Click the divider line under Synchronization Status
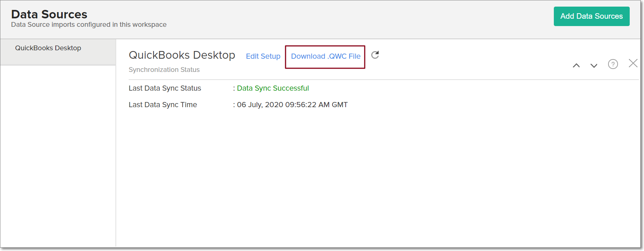 pos(367,80)
